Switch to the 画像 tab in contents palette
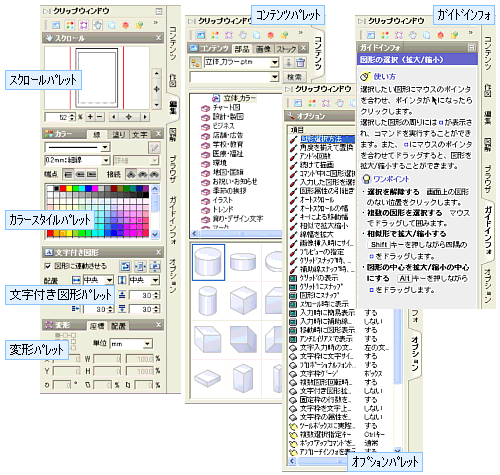This screenshot has width=500, height=475. 263,49
